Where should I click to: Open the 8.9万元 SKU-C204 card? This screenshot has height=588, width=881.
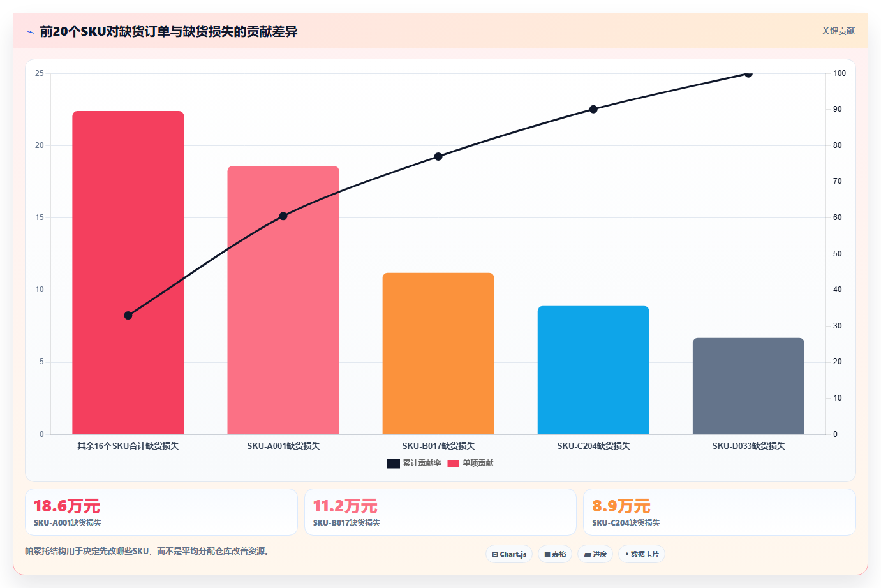tap(720, 512)
